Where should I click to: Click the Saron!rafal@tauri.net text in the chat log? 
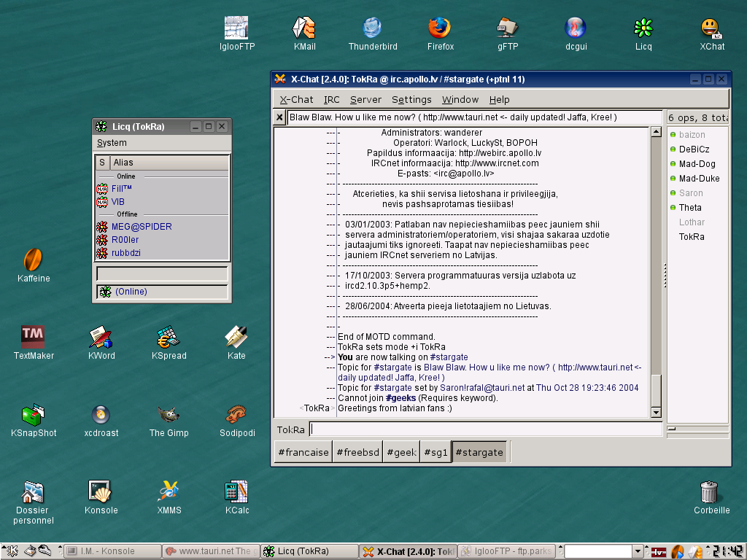click(x=482, y=388)
